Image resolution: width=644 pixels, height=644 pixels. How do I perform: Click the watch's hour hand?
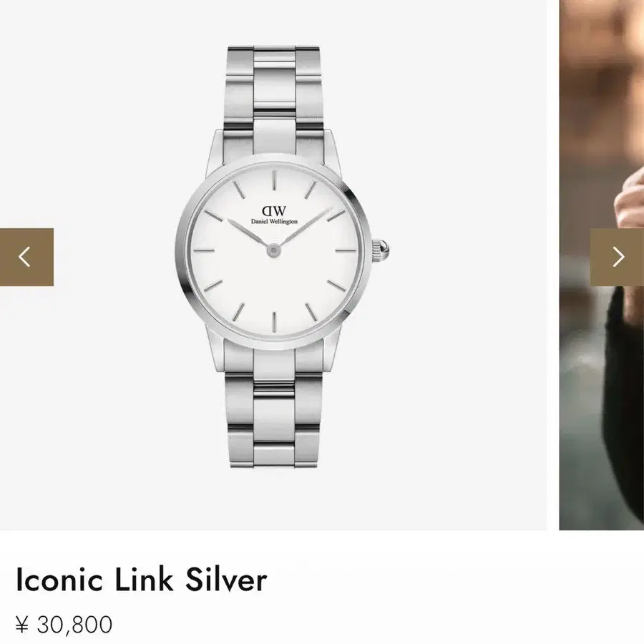pyautogui.click(x=249, y=234)
